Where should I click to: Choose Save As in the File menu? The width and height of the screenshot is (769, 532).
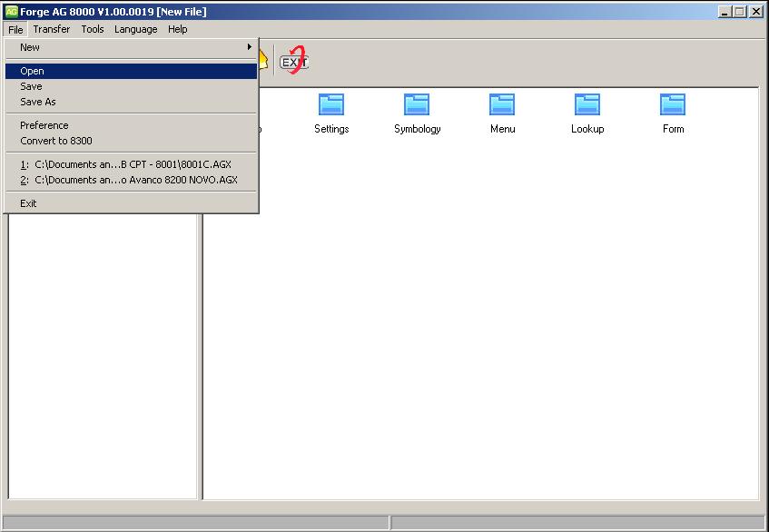click(x=131, y=102)
